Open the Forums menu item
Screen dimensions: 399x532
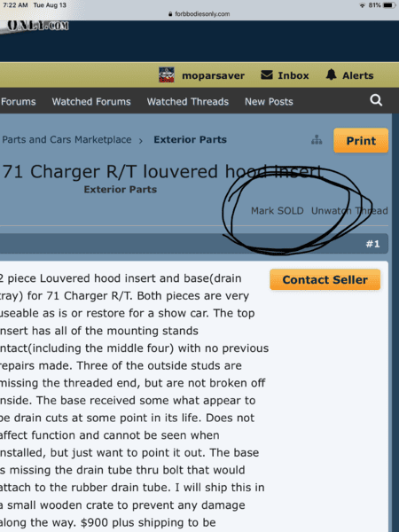click(19, 101)
